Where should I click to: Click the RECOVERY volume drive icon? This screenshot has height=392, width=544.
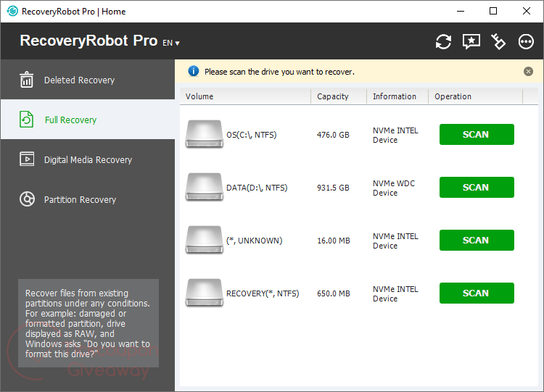pyautogui.click(x=204, y=293)
